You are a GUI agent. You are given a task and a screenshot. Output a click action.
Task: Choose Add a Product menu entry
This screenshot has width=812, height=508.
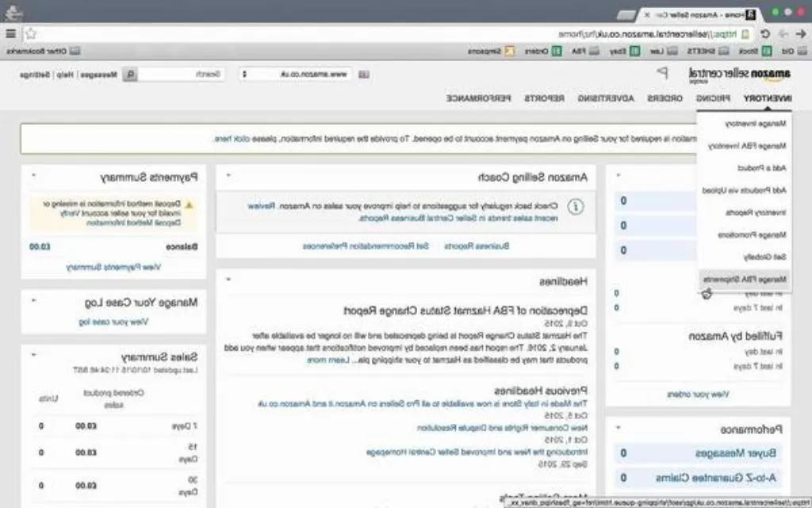[762, 168]
